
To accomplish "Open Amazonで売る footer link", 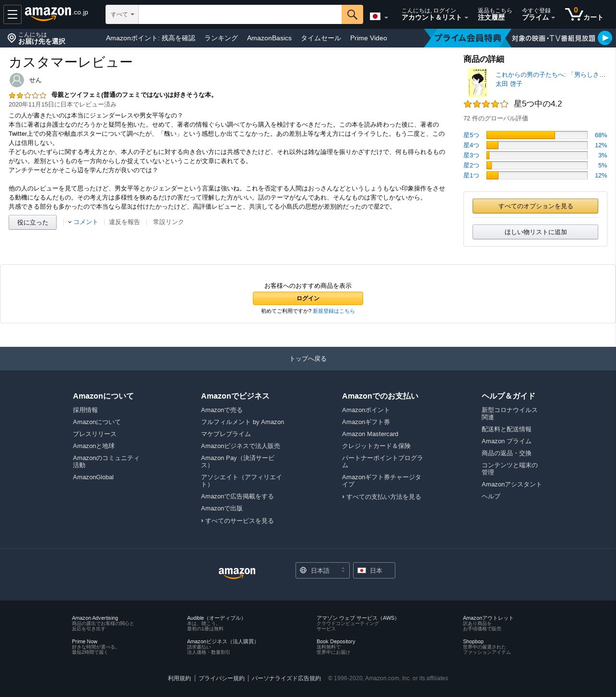I will coord(222,410).
